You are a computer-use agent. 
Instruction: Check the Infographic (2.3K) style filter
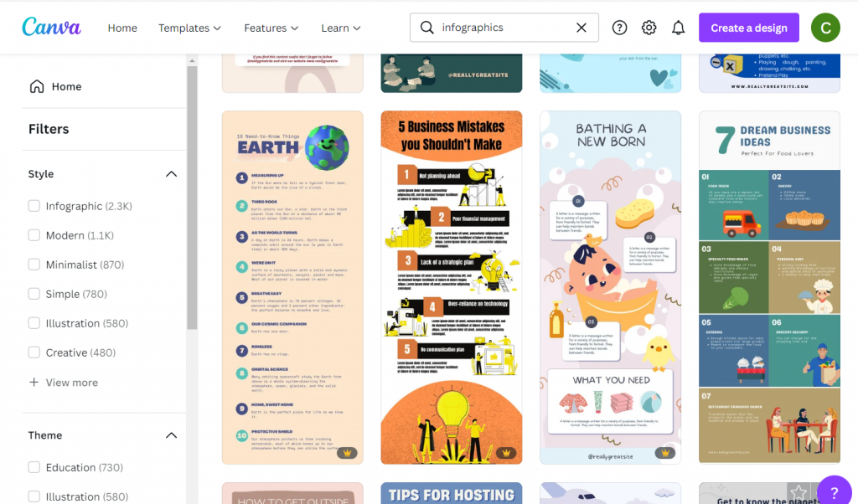[x=34, y=206]
